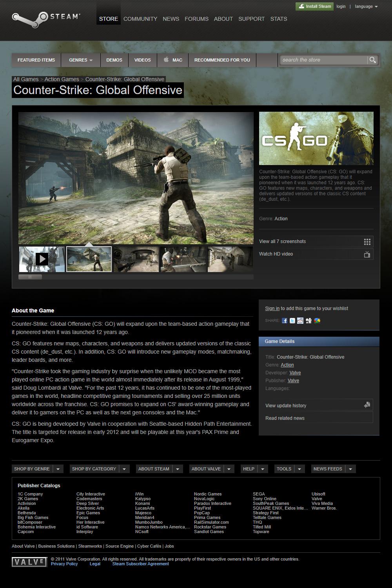Image resolution: width=392 pixels, height=588 pixels.
Task: Open Electronic Arts publisher catalog
Action: [x=90, y=508]
